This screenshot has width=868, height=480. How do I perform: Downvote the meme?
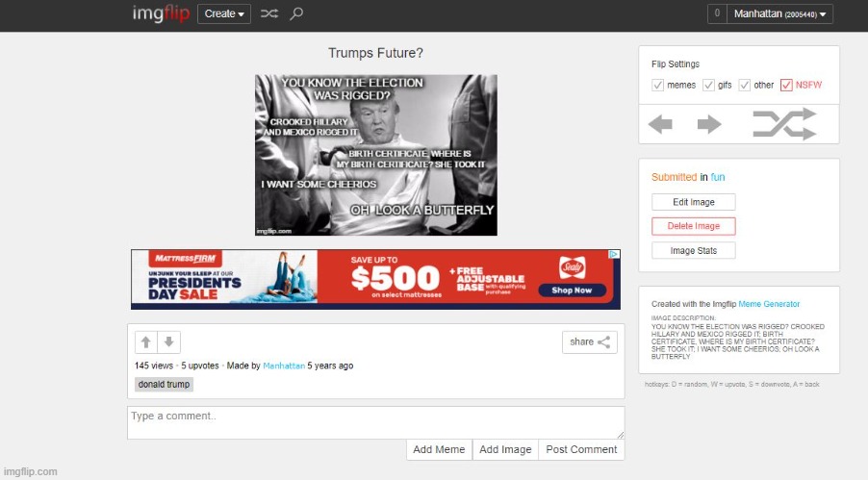pyautogui.click(x=169, y=342)
